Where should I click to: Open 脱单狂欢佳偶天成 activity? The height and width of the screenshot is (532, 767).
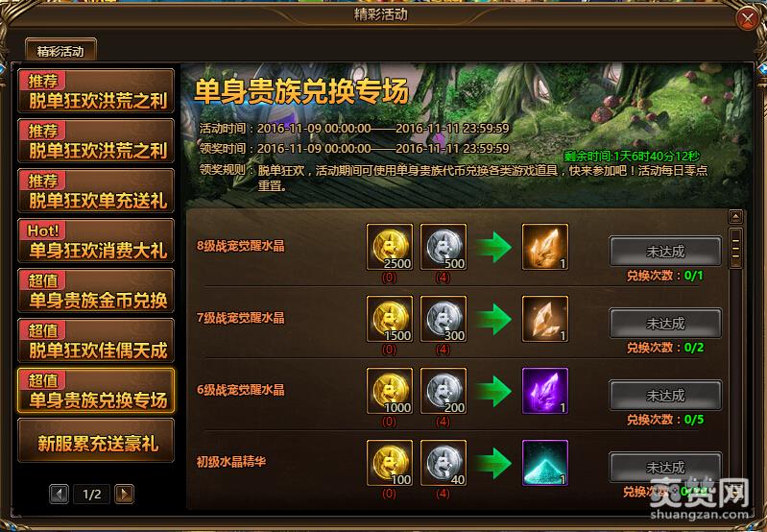pyautogui.click(x=96, y=341)
